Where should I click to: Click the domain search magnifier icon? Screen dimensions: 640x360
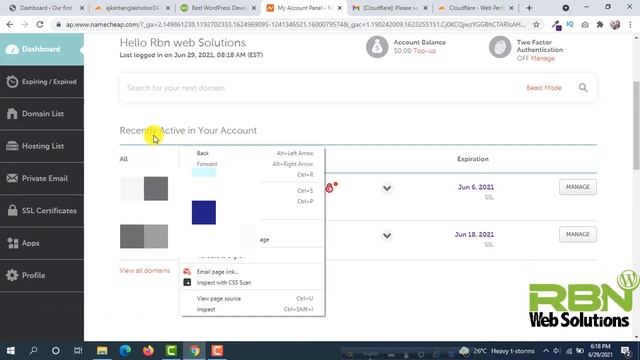pyautogui.click(x=583, y=88)
